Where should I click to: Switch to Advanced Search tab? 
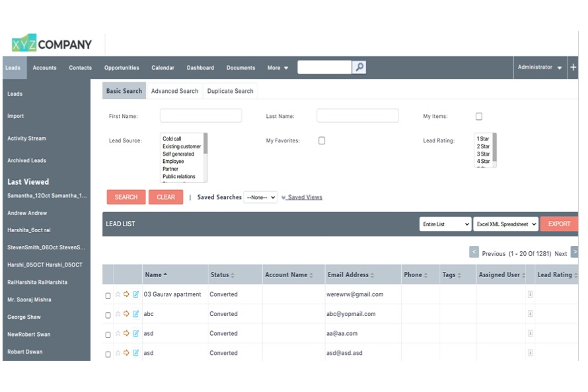[x=175, y=91]
